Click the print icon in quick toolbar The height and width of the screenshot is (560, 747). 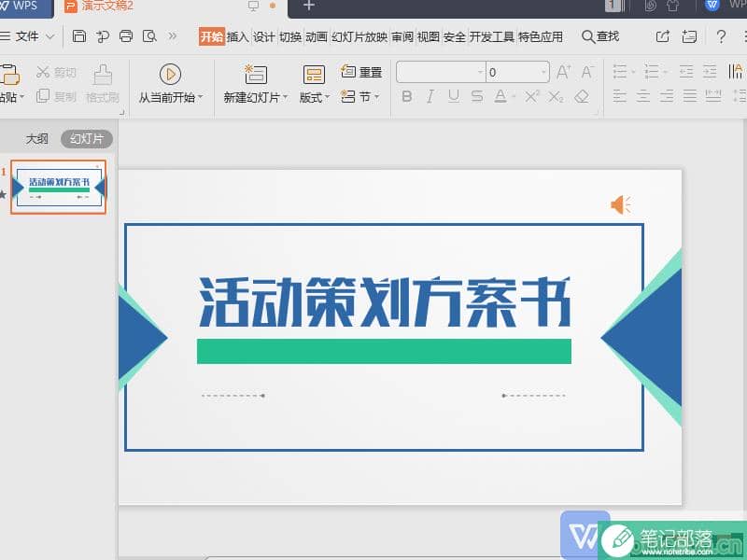[x=126, y=36]
